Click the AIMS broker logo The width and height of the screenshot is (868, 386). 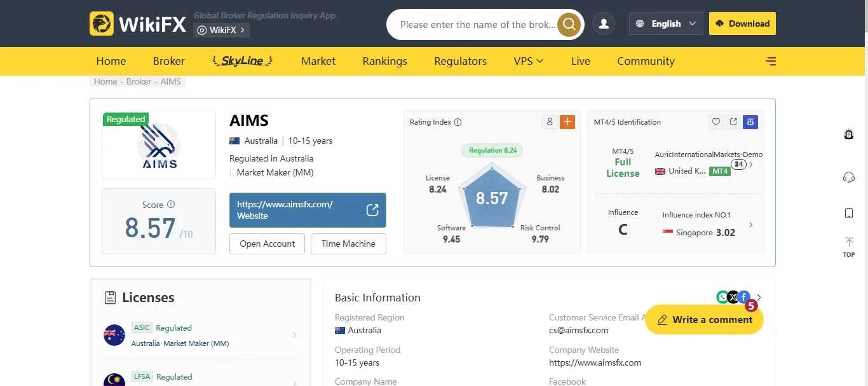159,146
